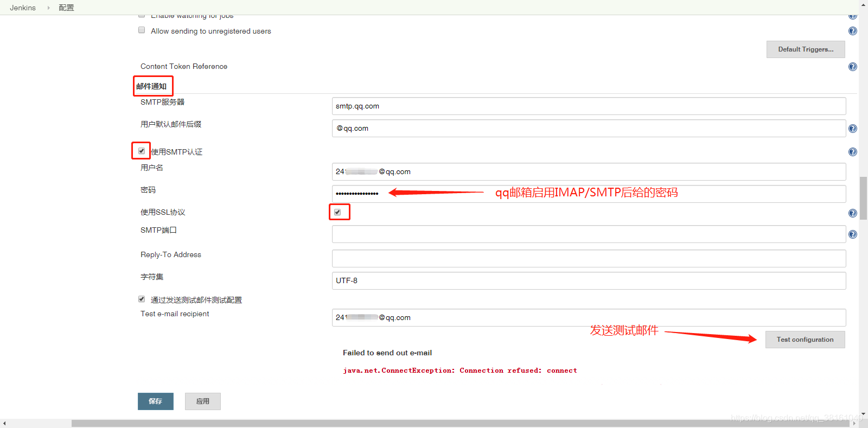Focus the SMTP端口 input field

(589, 234)
